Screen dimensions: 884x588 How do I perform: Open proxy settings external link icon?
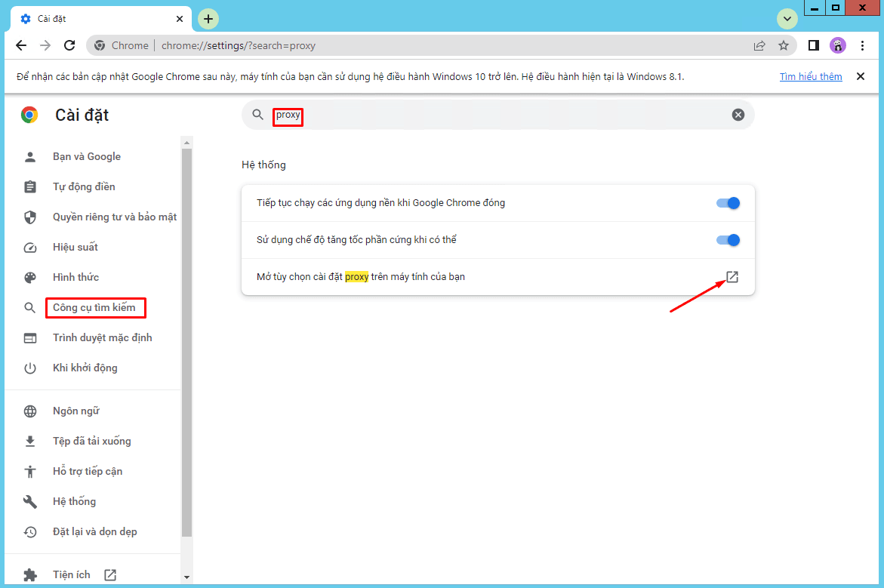coord(732,277)
